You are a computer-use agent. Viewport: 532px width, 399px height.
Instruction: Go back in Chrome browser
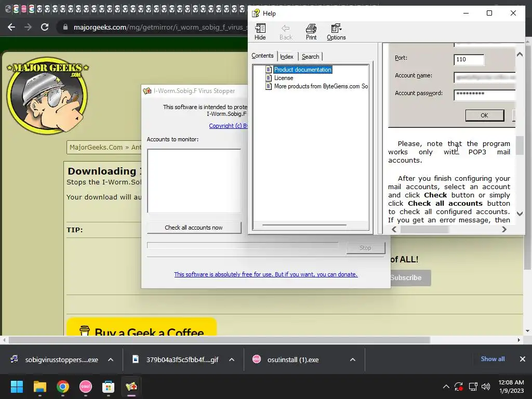pos(11,27)
